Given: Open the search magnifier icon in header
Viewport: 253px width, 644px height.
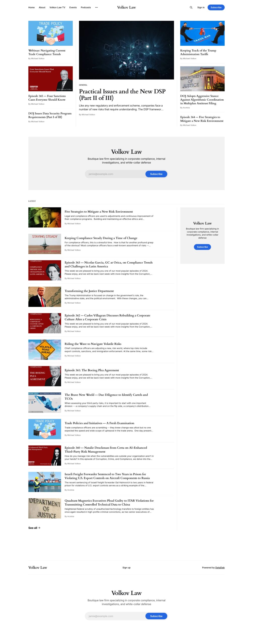Looking at the screenshot, I should 191,8.
